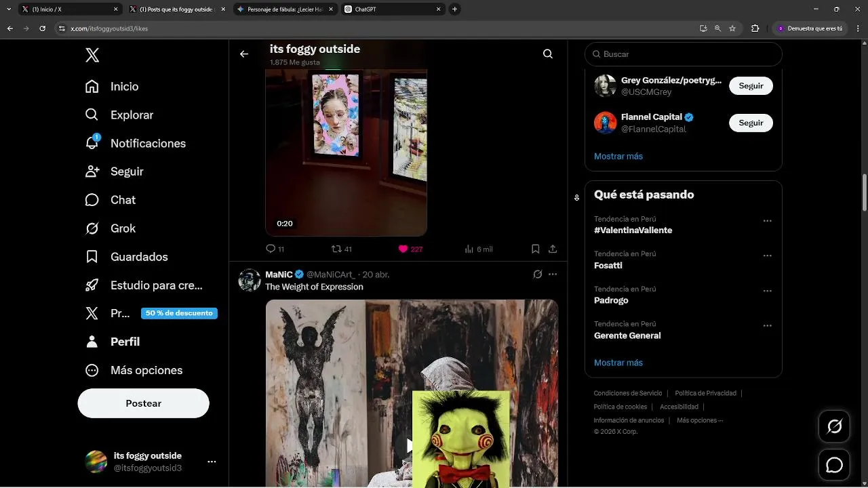Click Grok icon on MaNiC post
868x488 pixels.
pyautogui.click(x=537, y=274)
